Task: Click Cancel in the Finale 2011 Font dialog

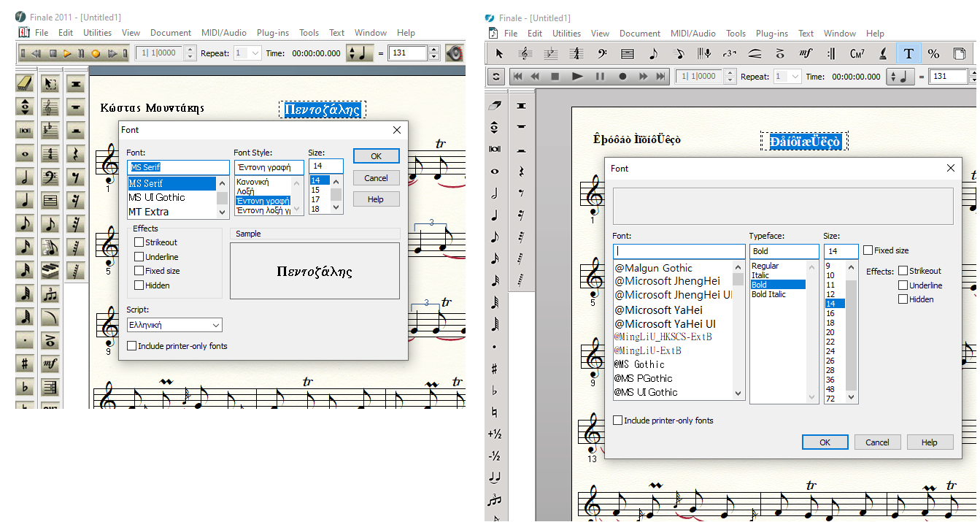Action: (376, 178)
